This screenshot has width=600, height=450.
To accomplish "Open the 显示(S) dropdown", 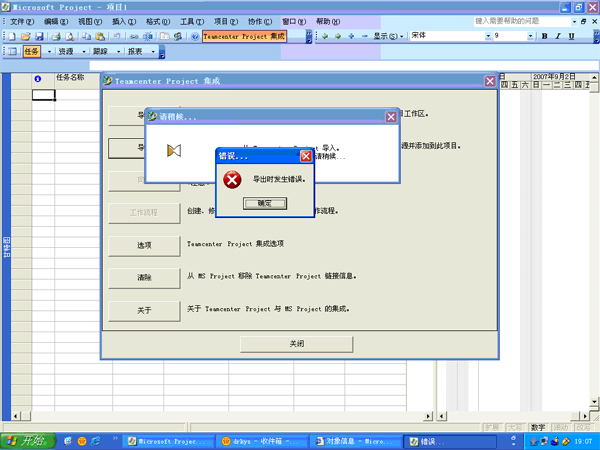I will click(388, 36).
